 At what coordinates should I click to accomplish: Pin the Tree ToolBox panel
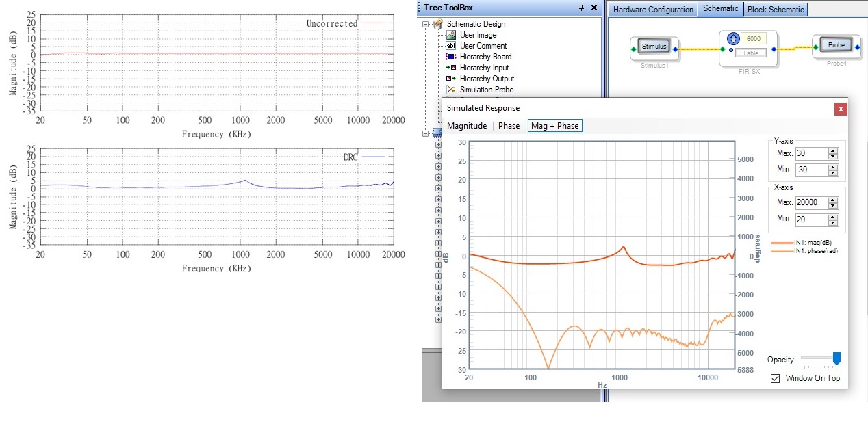581,8
